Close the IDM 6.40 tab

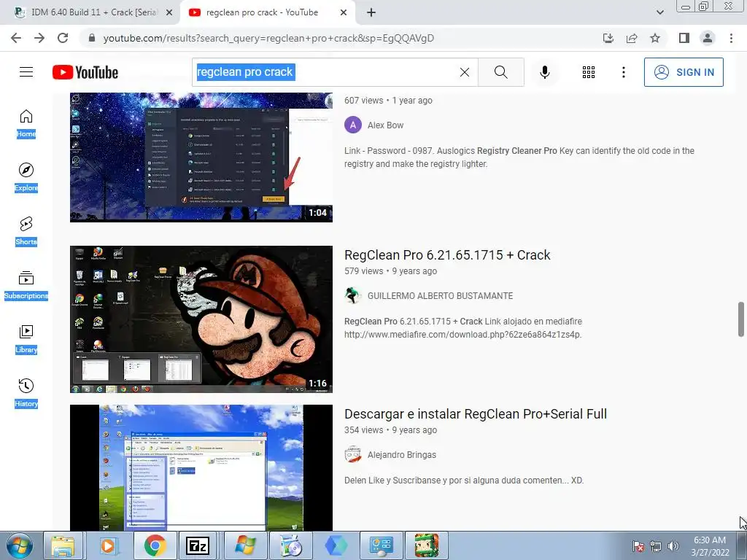click(x=169, y=13)
